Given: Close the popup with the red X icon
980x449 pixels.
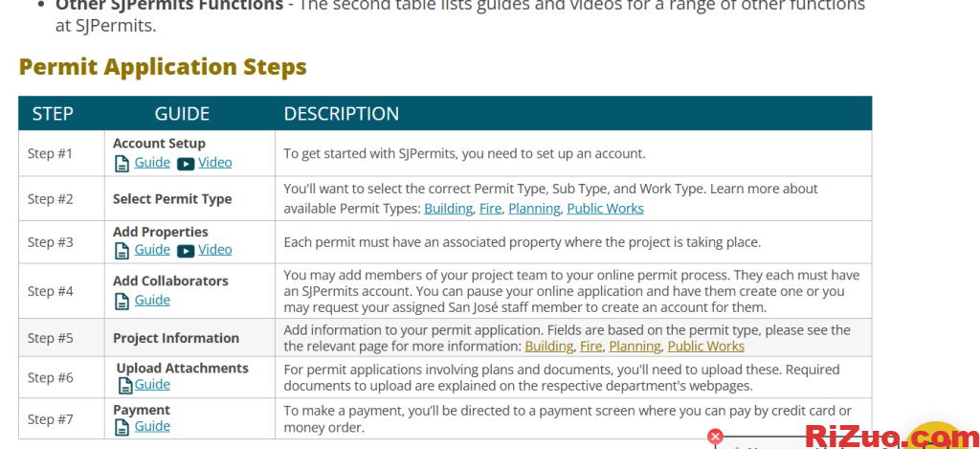Looking at the screenshot, I should tap(715, 437).
